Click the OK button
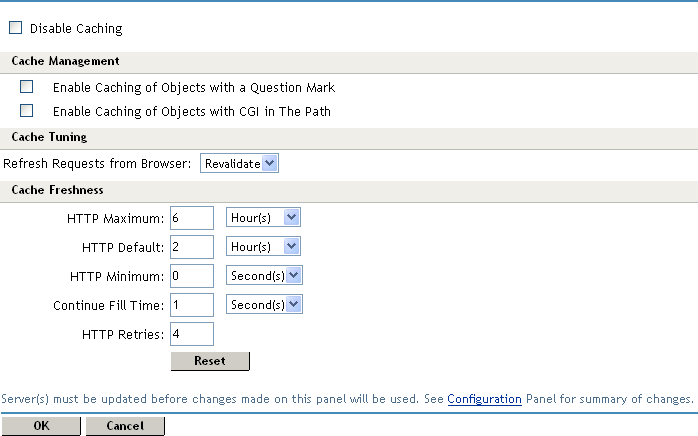 click(41, 426)
